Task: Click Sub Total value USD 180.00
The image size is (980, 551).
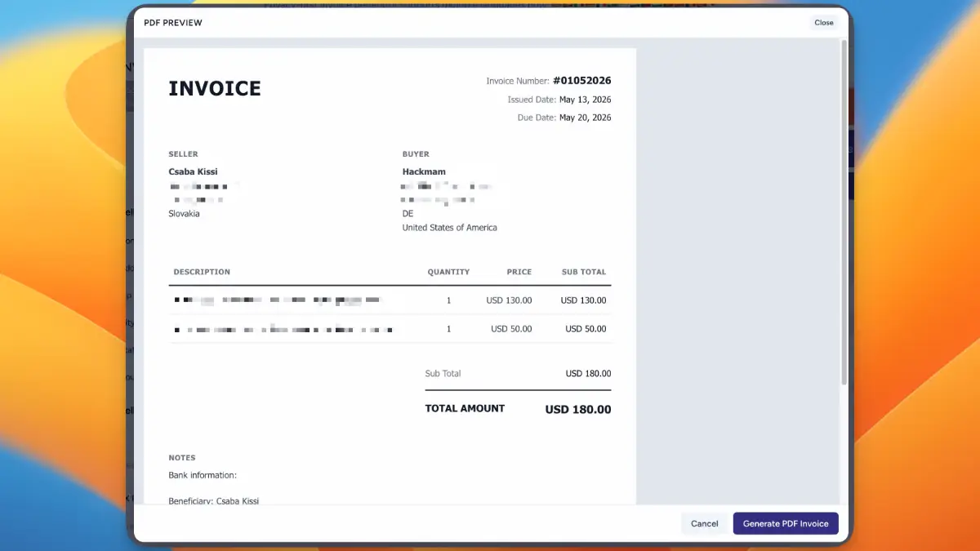Action: tap(588, 374)
